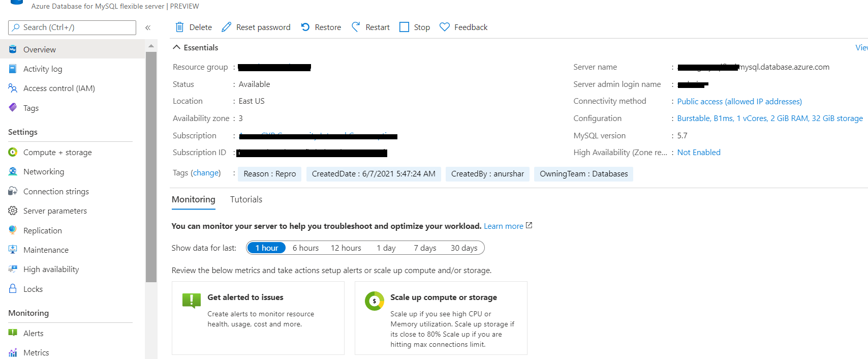This screenshot has height=359, width=868.
Task: Open the Learn more link
Action: 503,226
